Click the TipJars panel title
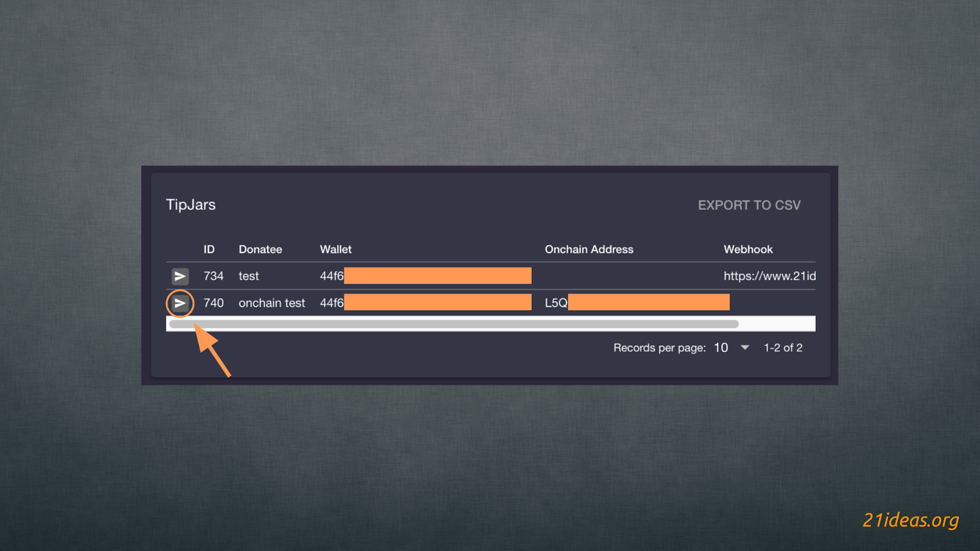The image size is (980, 551). click(x=190, y=204)
